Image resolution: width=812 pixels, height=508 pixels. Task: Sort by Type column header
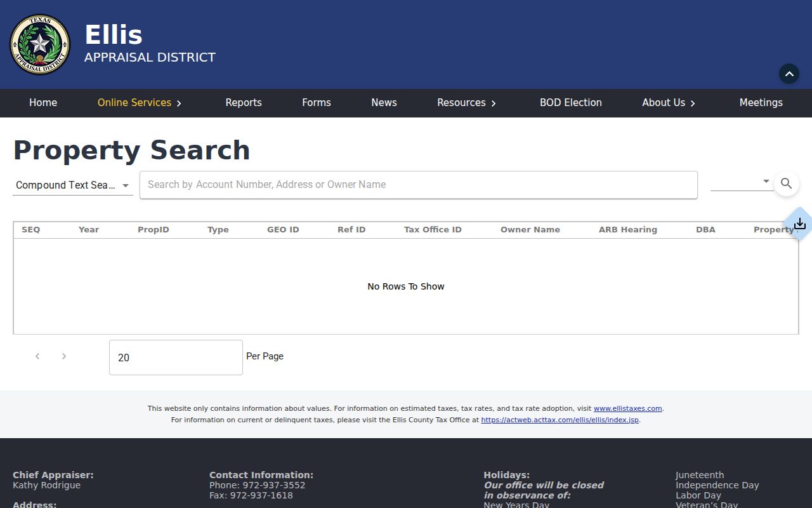(218, 230)
